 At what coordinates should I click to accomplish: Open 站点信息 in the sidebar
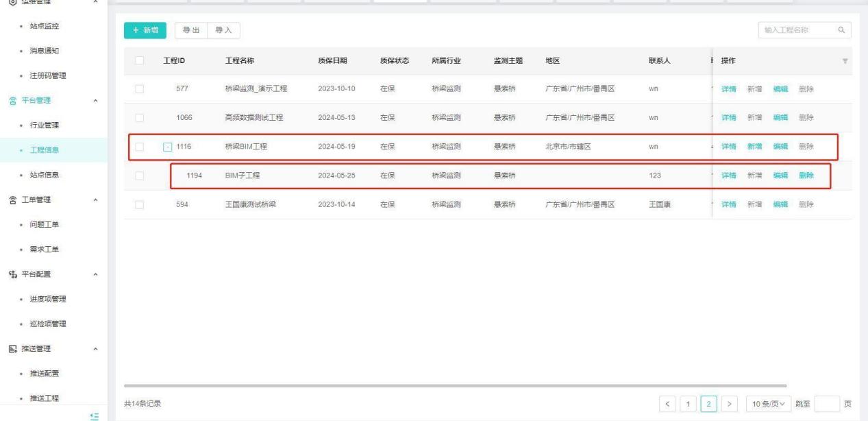point(44,175)
